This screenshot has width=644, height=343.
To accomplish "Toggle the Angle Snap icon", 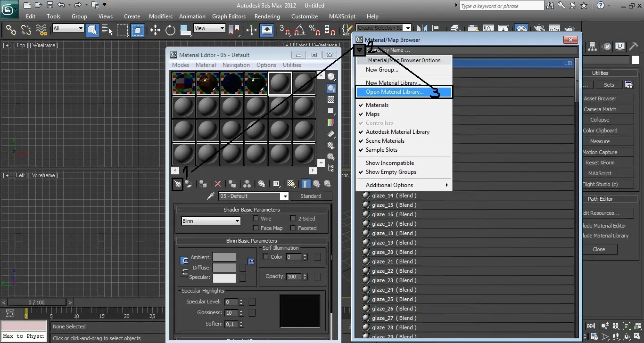I will tap(299, 30).
